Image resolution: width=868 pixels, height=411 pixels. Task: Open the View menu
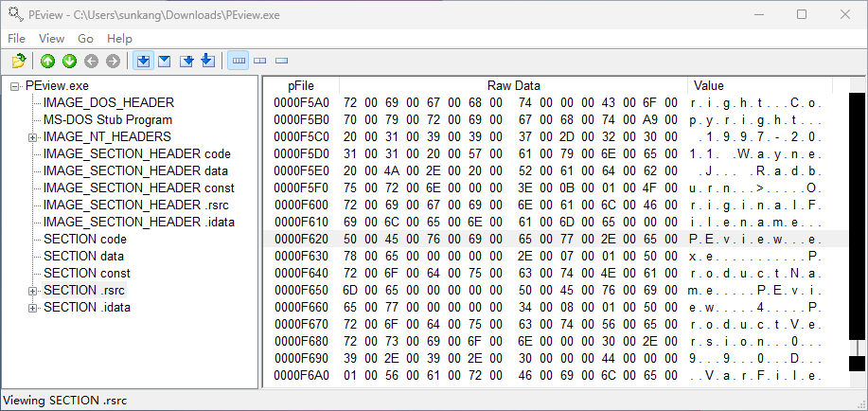pos(51,39)
